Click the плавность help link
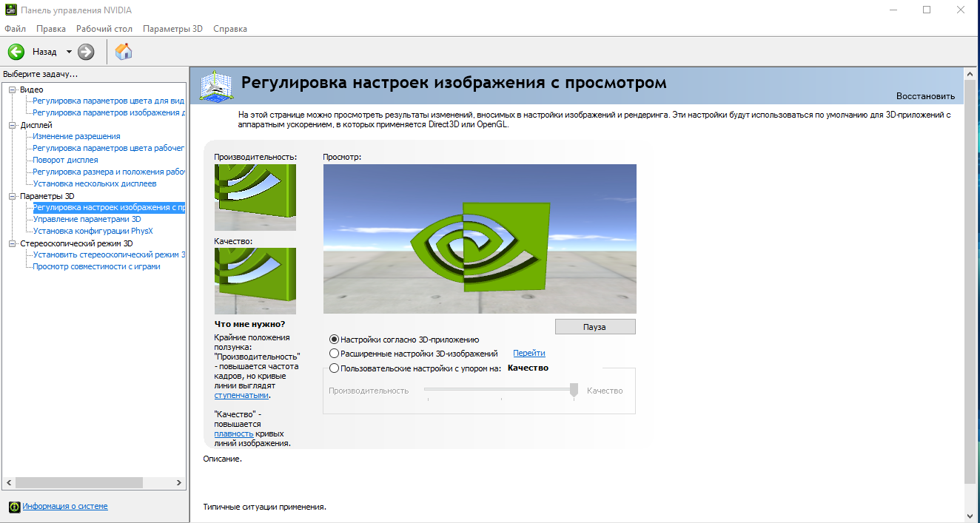Screen dimensions: 980x523 [x=233, y=434]
